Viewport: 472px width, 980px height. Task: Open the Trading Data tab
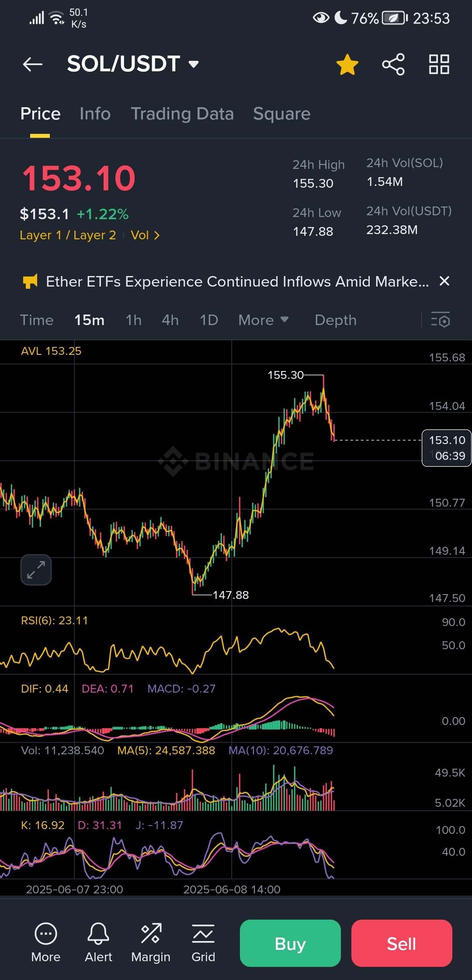click(182, 114)
